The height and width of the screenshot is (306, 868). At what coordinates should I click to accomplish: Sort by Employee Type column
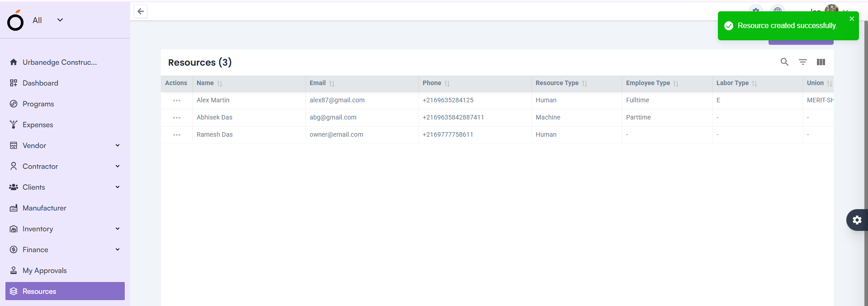(676, 83)
